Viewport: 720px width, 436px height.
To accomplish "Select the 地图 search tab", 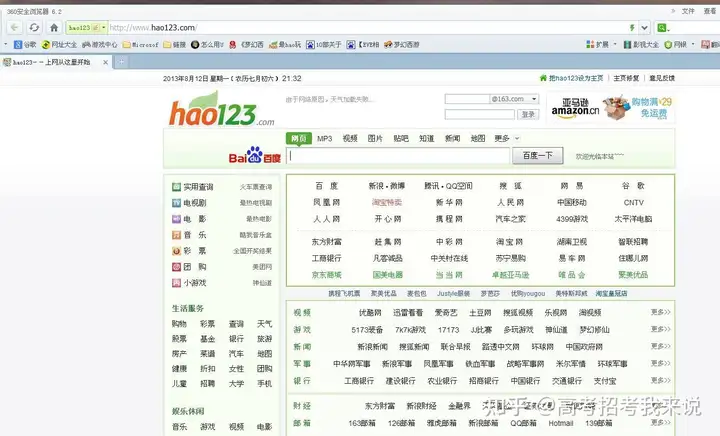I will point(478,138).
